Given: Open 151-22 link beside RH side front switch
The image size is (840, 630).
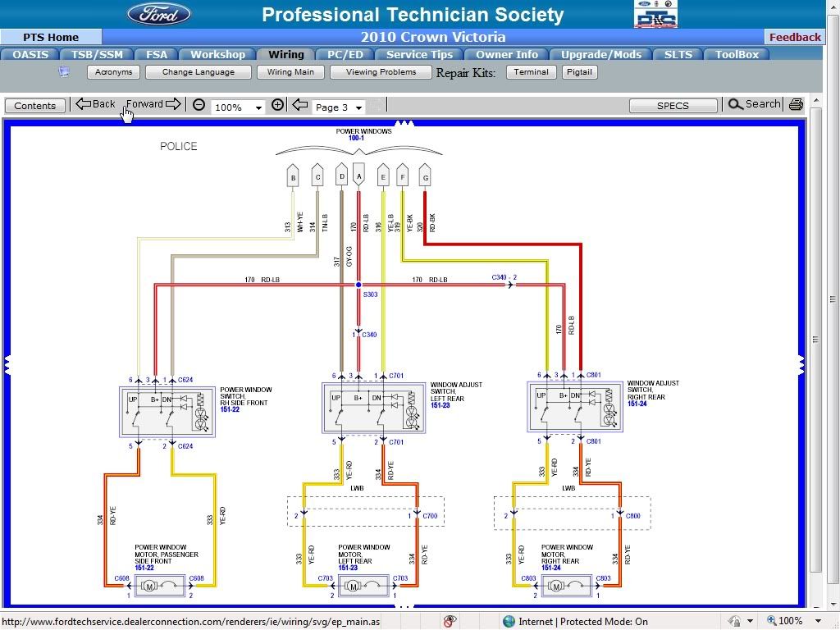Looking at the screenshot, I should [230, 410].
